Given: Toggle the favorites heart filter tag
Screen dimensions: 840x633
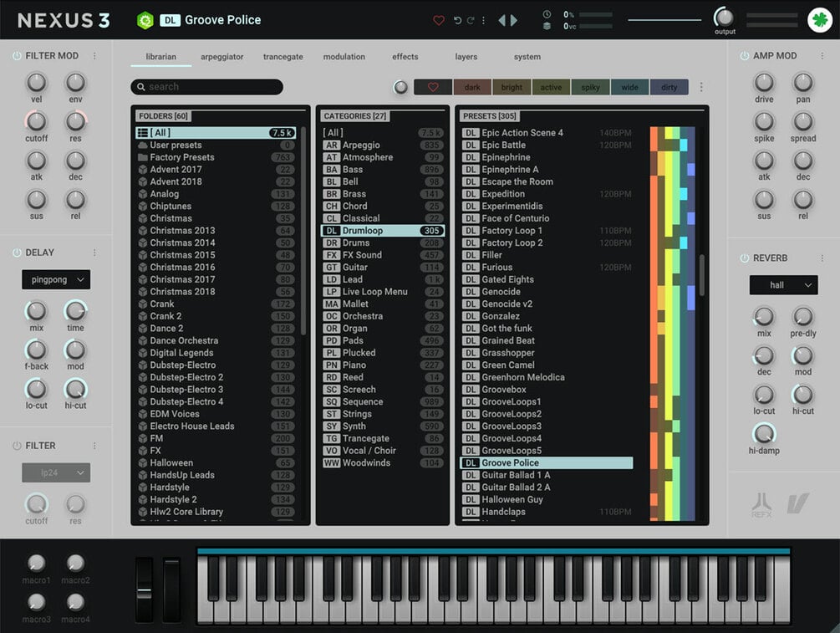Looking at the screenshot, I should click(433, 87).
